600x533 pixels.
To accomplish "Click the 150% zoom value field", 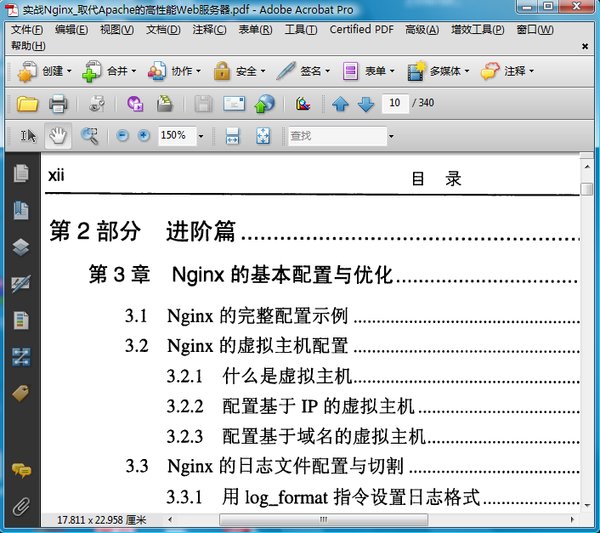I will [177, 136].
